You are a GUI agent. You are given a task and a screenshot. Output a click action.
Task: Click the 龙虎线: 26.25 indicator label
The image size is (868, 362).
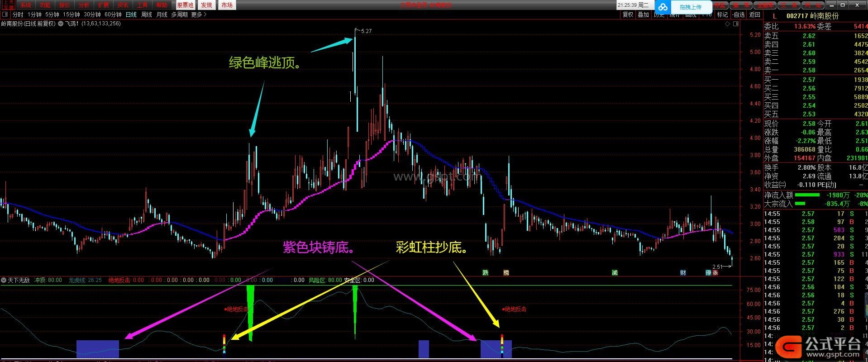(85, 280)
